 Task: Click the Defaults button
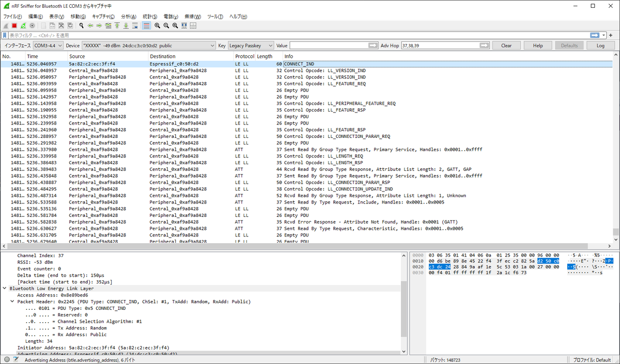tap(569, 45)
